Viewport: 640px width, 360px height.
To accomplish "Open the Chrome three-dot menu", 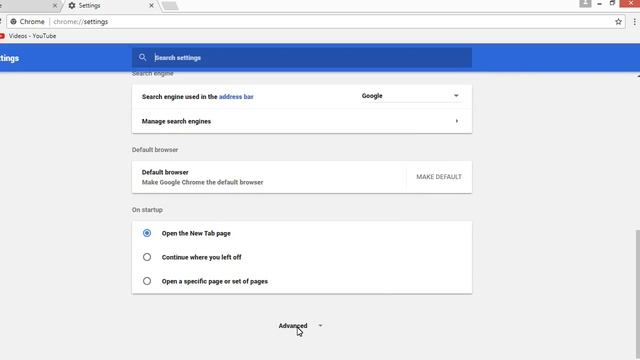I will 635,22.
